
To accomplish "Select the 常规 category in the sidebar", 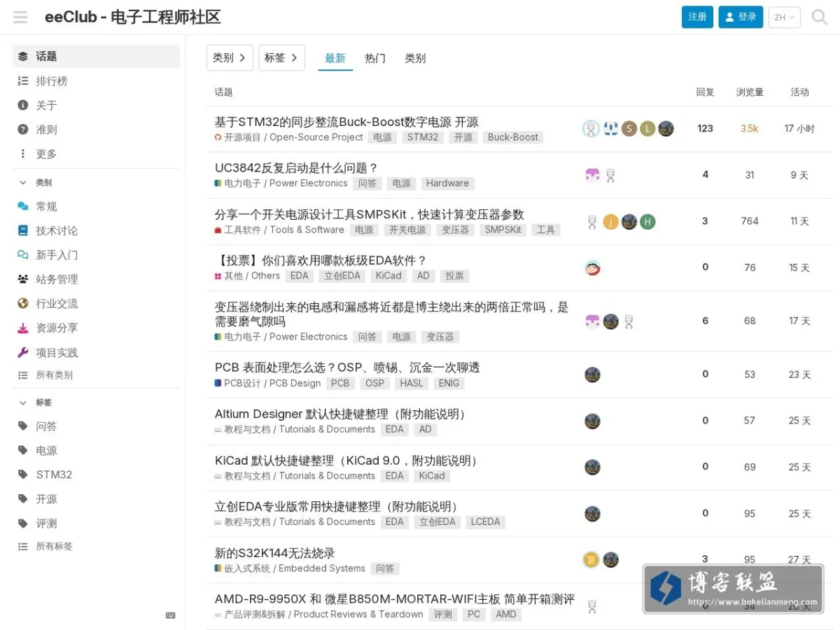I will [x=96, y=206].
